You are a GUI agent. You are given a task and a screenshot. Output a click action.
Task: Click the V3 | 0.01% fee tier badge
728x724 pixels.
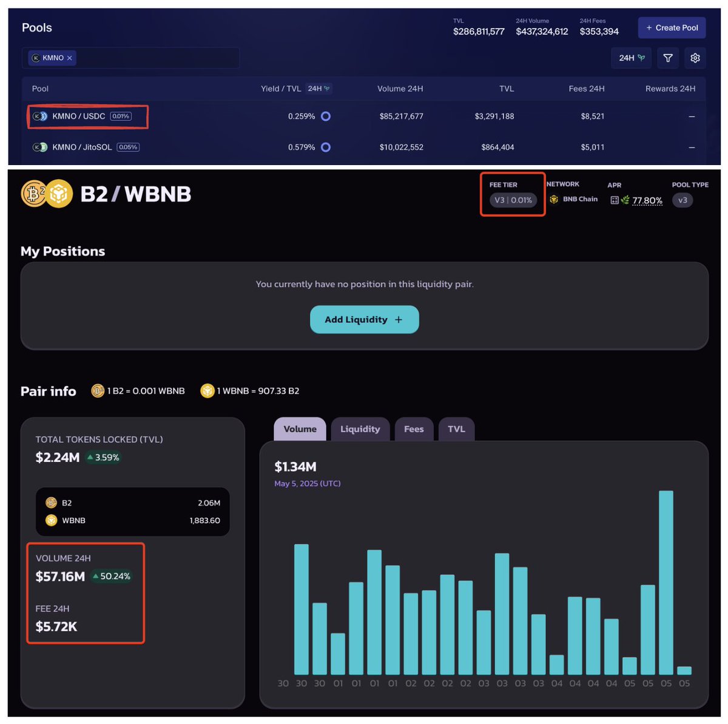click(513, 200)
